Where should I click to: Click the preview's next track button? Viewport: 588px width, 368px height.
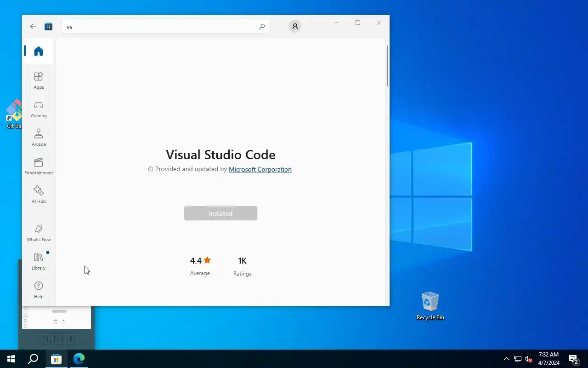[68, 339]
